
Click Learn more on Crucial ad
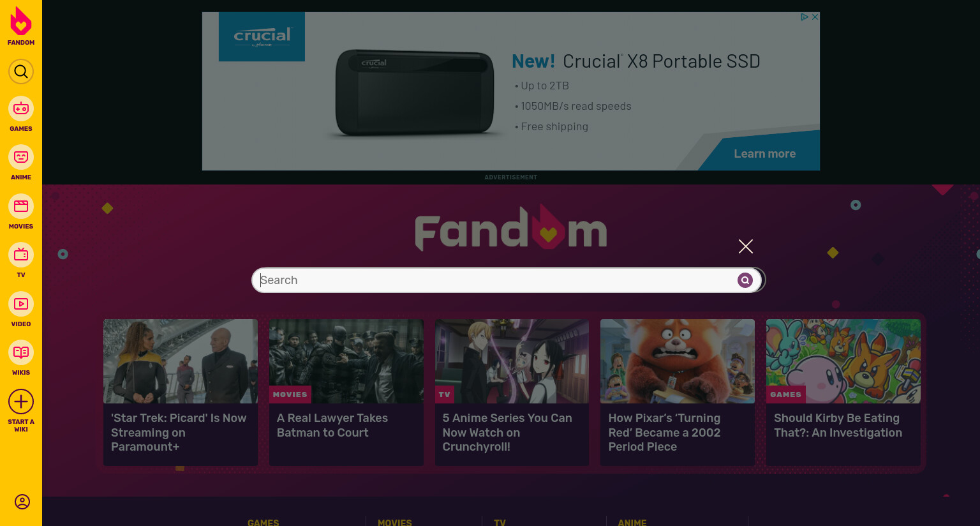click(x=764, y=154)
